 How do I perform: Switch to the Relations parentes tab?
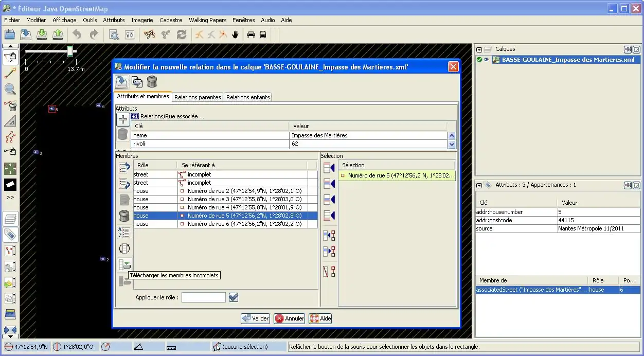(198, 97)
